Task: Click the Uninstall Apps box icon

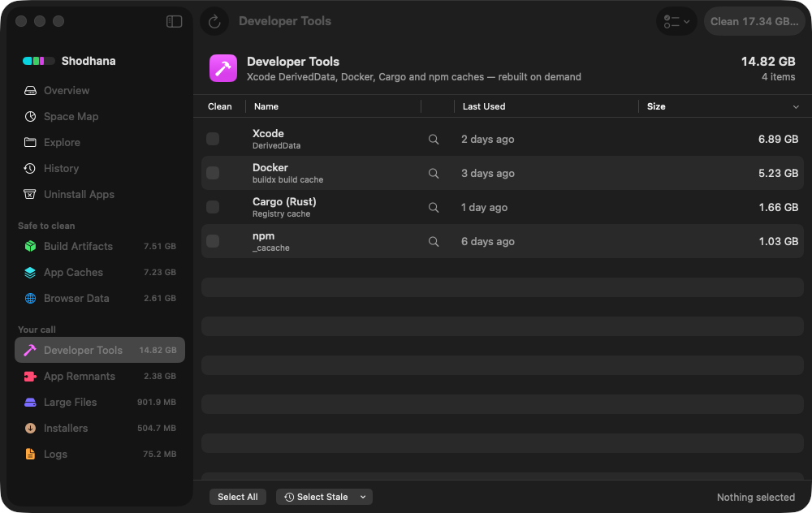Action: pyautogui.click(x=30, y=194)
